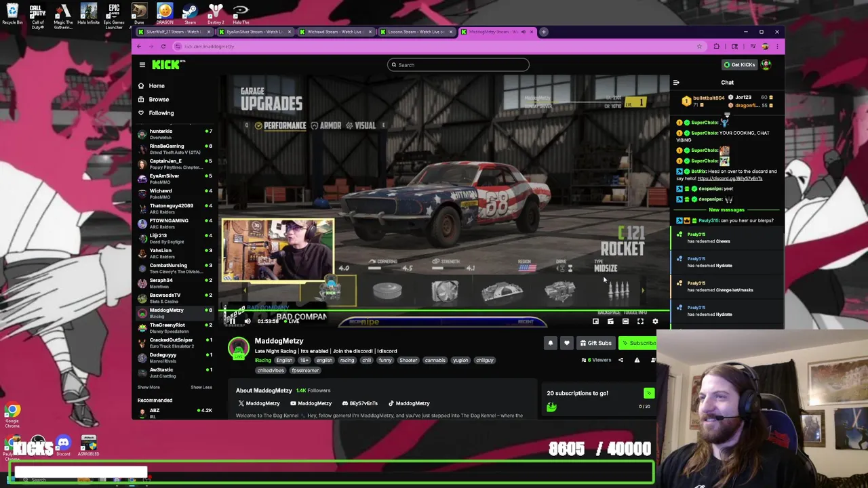The width and height of the screenshot is (868, 488).
Task: Select the cannabis tag
Action: [x=435, y=361]
